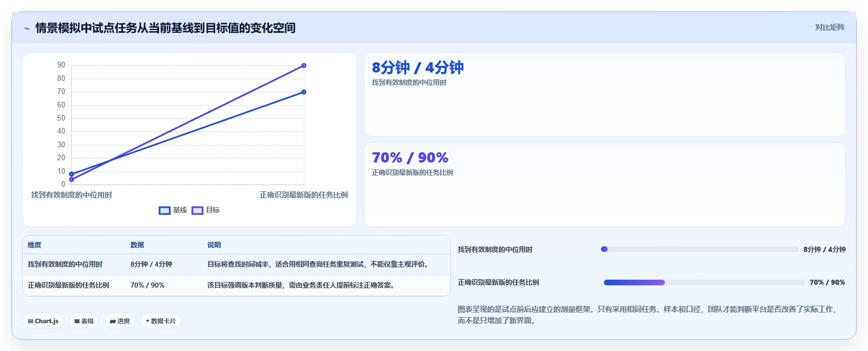Click the 基线 data point at 70

pyautogui.click(x=304, y=92)
